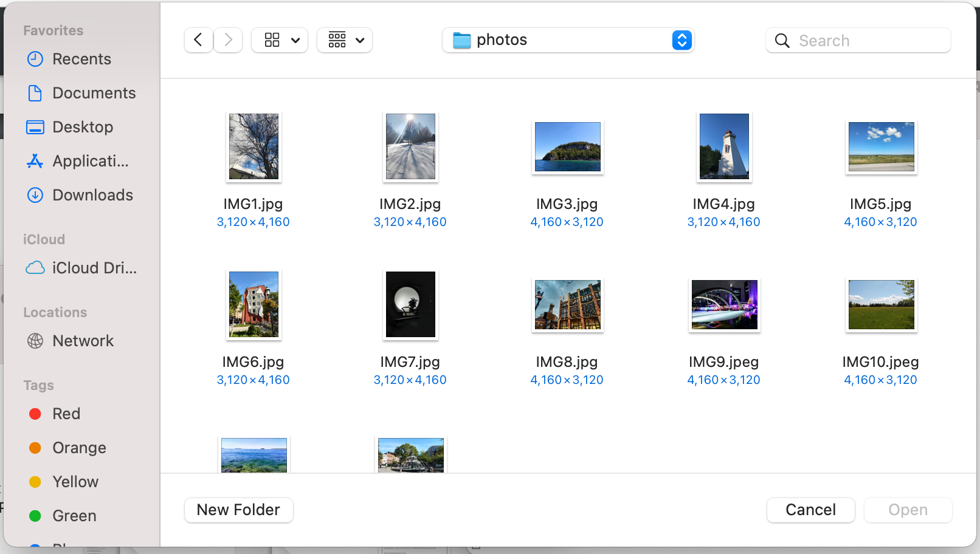
Task: Click the IMG3.jpg file name
Action: tap(567, 204)
